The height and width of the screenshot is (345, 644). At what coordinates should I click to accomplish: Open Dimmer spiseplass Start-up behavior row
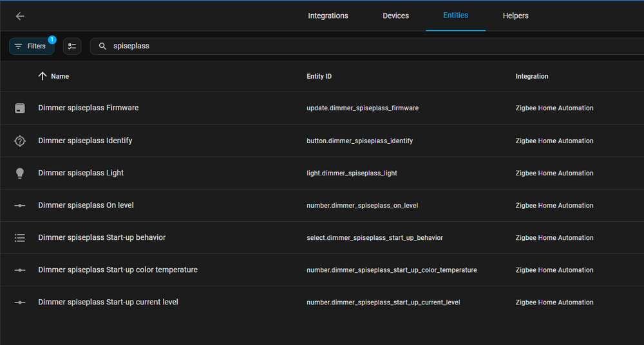[102, 237]
